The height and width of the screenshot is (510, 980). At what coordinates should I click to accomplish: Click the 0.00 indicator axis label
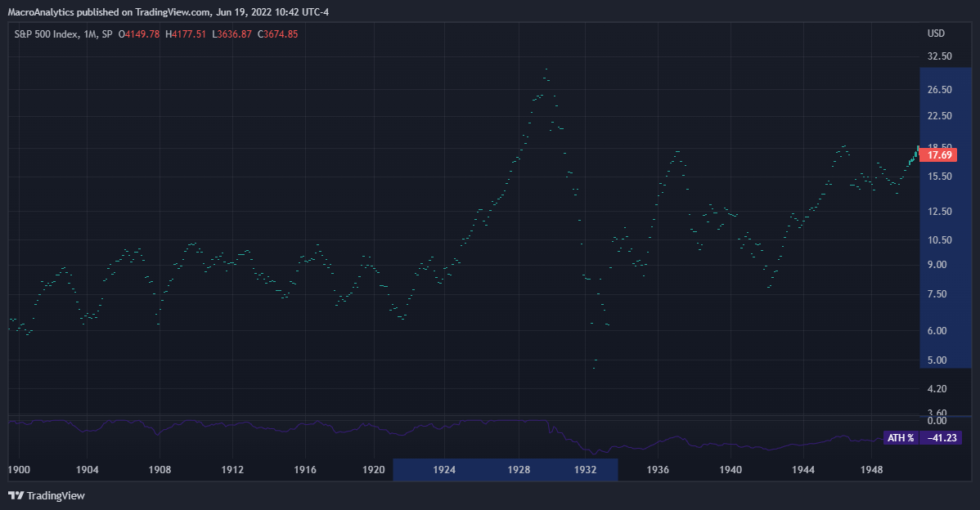pyautogui.click(x=937, y=421)
